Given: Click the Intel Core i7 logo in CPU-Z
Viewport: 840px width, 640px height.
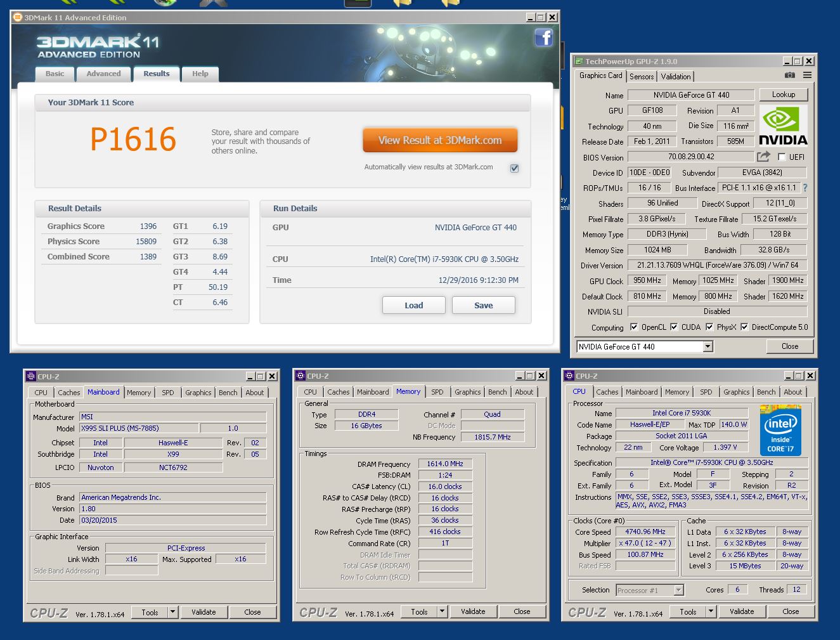Looking at the screenshot, I should coord(780,431).
